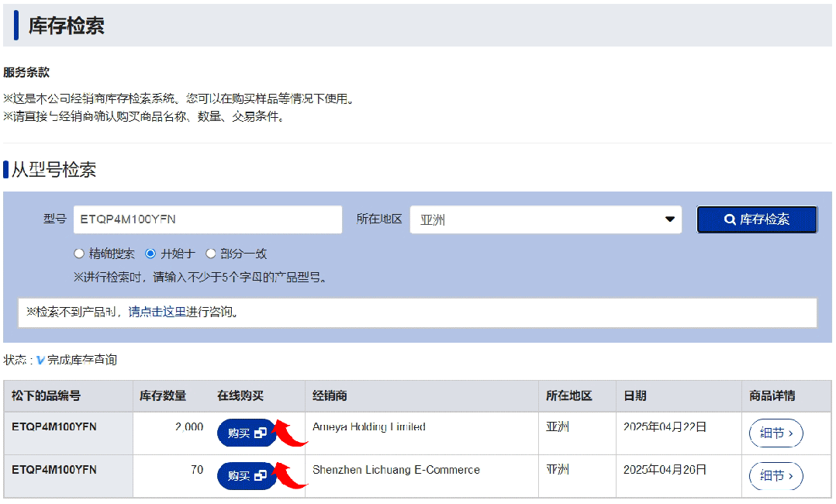Select the 开始于 radio option
The image size is (836, 504).
pos(150,254)
